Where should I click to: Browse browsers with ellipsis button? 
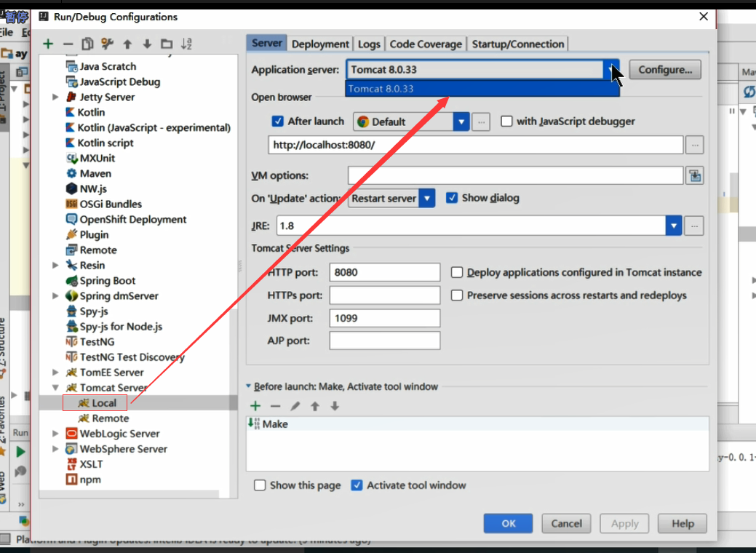click(481, 122)
